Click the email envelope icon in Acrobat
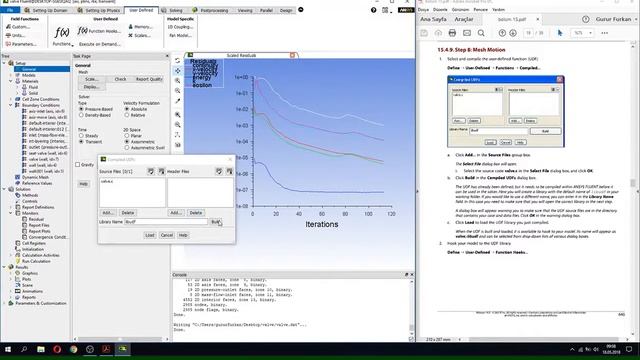 [x=467, y=33]
